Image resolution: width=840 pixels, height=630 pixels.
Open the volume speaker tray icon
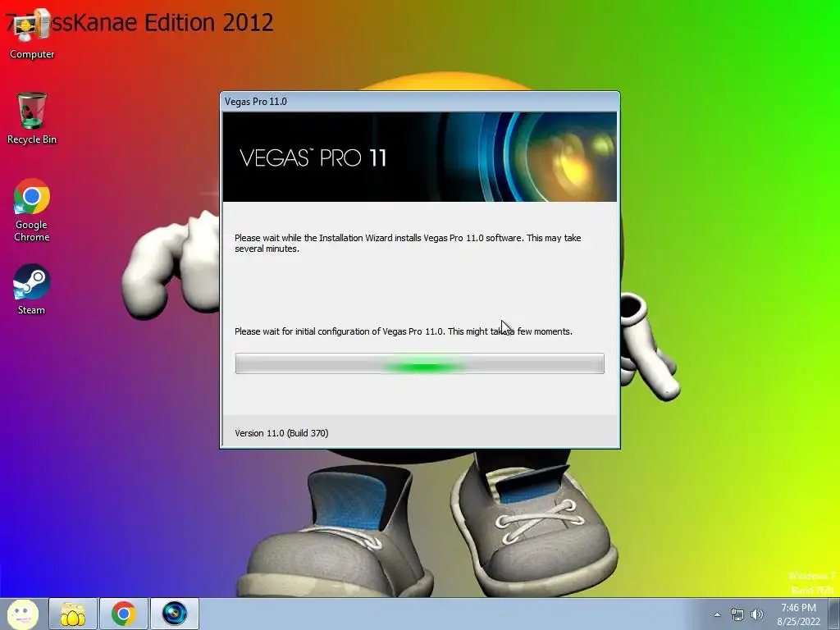click(x=756, y=614)
